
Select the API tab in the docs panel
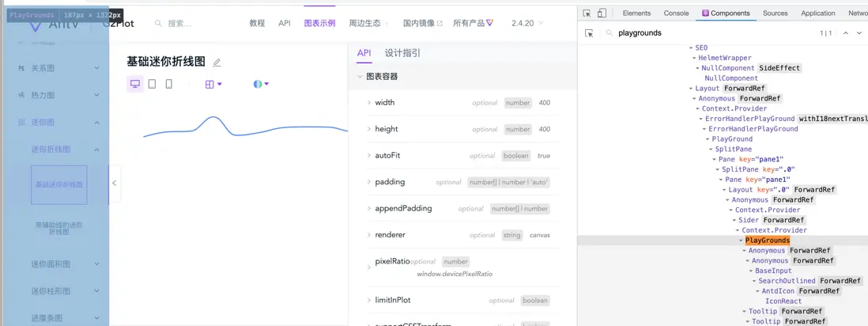(x=364, y=53)
